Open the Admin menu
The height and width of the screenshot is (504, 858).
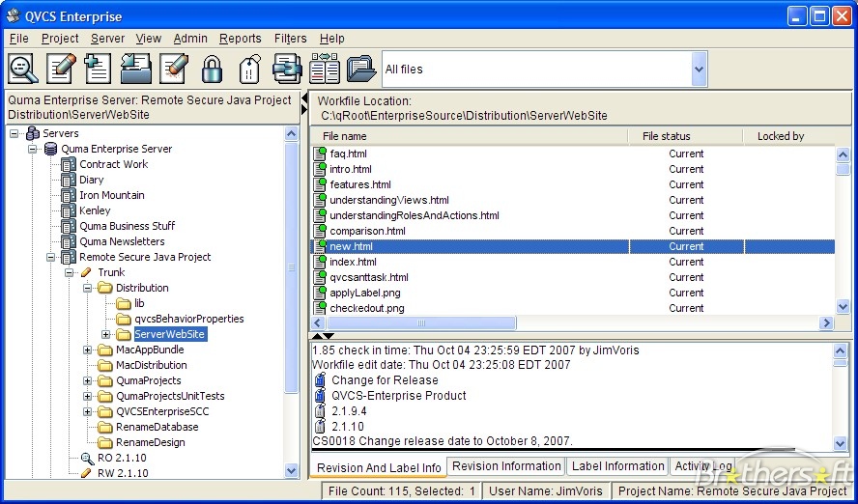[190, 39]
